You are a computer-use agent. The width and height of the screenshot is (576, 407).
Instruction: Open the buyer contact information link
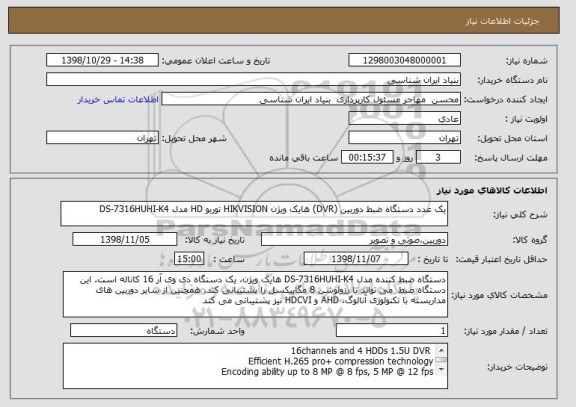(x=118, y=100)
